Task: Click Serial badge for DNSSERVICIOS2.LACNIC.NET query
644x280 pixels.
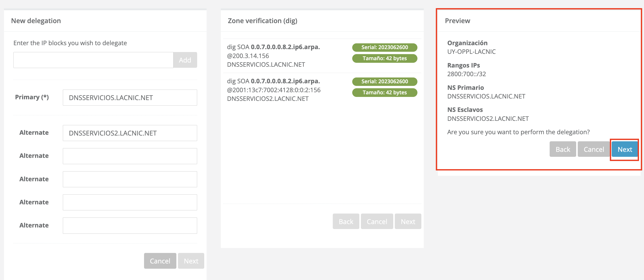Action: [385, 81]
